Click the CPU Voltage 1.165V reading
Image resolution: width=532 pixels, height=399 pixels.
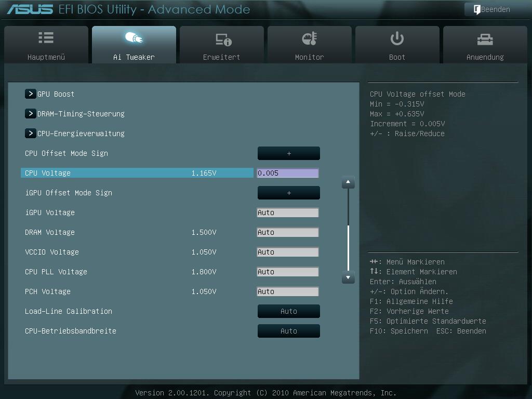[204, 173]
